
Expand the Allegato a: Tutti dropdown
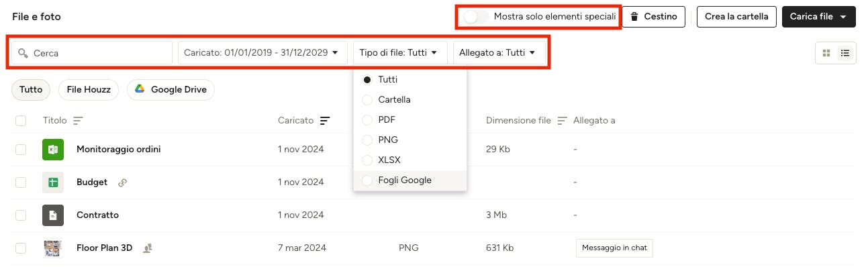pos(497,52)
